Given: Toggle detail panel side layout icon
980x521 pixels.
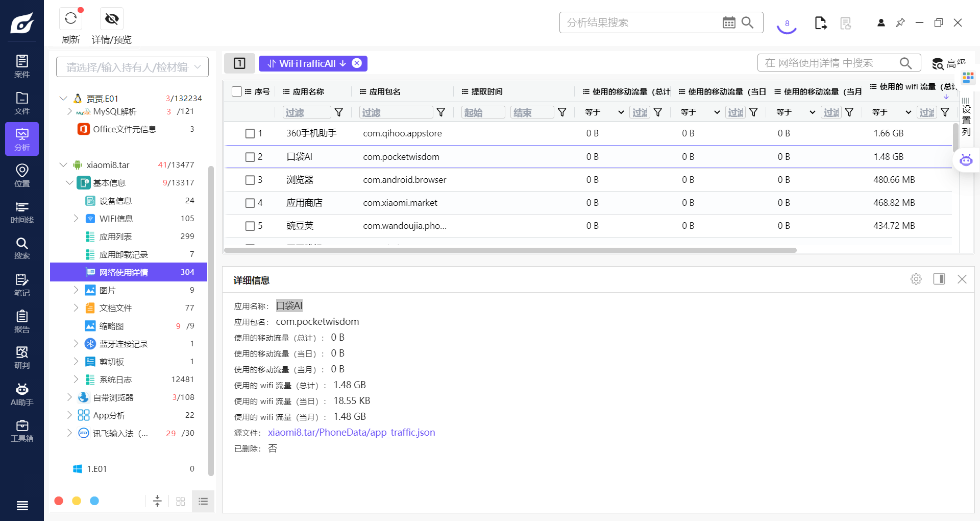Looking at the screenshot, I should pyautogui.click(x=939, y=279).
